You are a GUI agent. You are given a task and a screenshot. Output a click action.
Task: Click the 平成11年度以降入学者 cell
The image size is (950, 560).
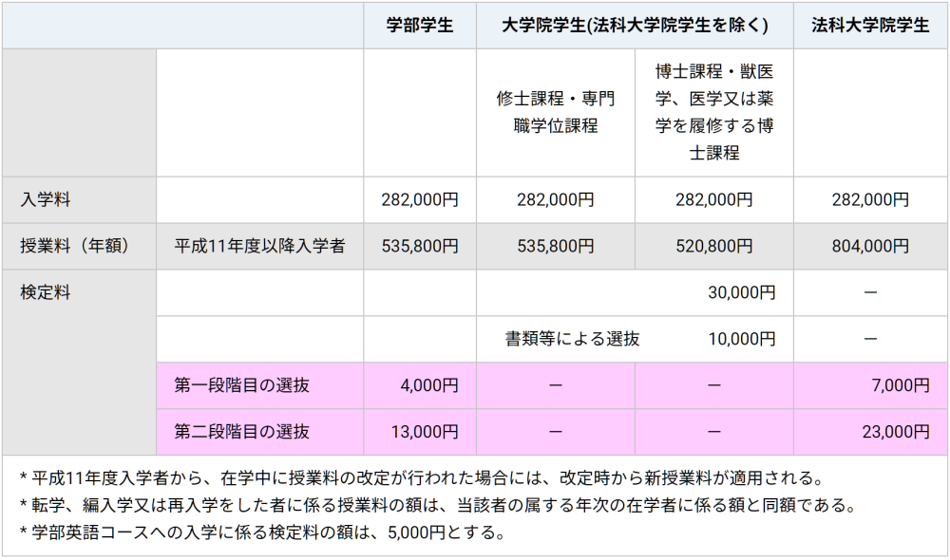point(260,247)
